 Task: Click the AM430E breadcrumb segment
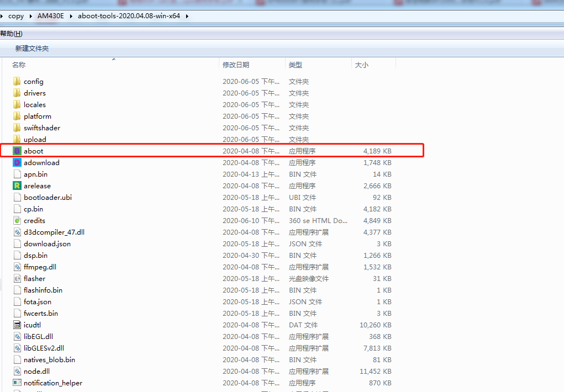[51, 16]
